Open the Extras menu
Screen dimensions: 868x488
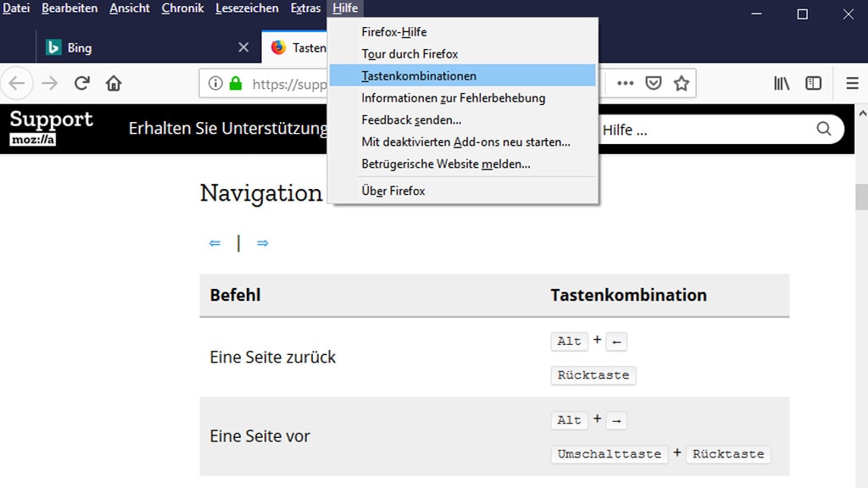(x=305, y=8)
